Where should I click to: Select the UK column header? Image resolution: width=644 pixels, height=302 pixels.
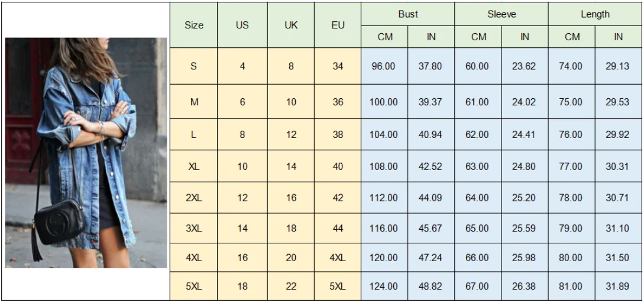click(x=291, y=25)
